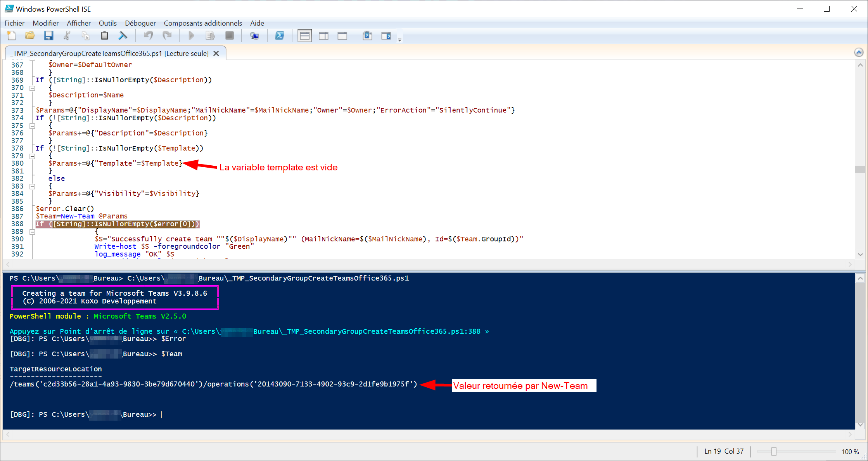The image size is (868, 461).
Task: Click the 100 % zoom value
Action: click(850, 452)
